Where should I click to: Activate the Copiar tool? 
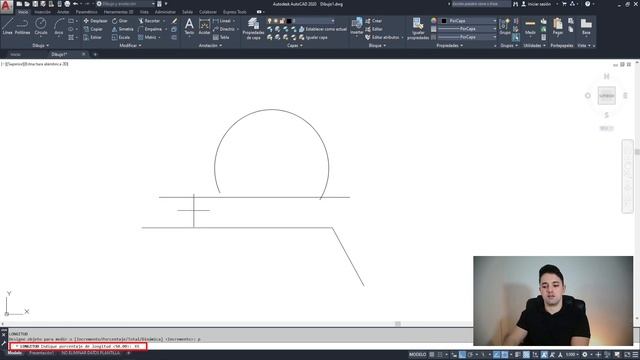(93, 29)
